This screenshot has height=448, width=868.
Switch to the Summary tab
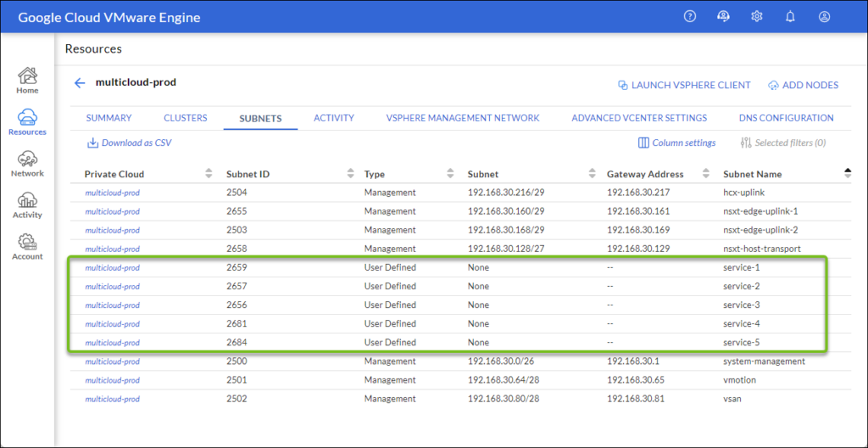point(109,118)
